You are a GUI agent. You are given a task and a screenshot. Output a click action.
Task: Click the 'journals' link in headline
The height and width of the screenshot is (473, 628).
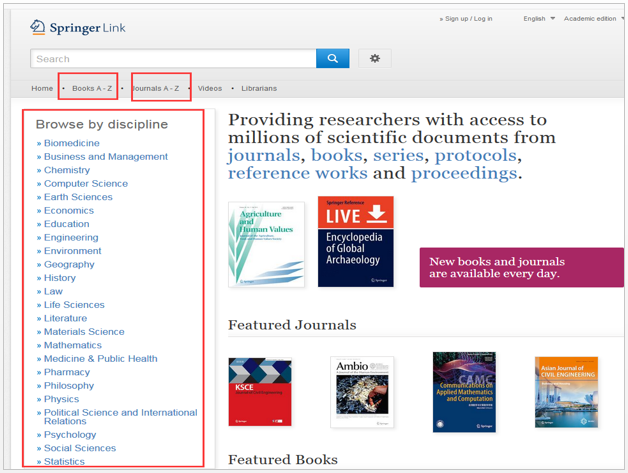[264, 155]
